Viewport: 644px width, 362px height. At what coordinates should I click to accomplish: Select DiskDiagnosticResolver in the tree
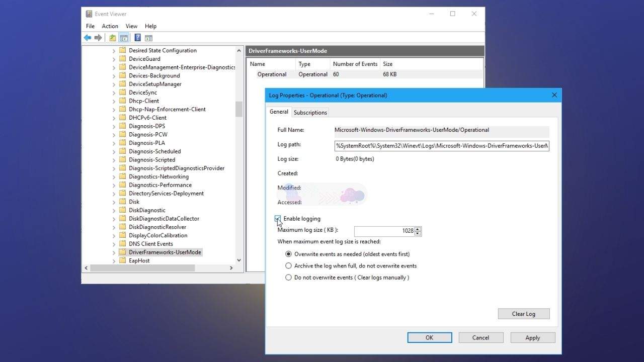point(157,227)
